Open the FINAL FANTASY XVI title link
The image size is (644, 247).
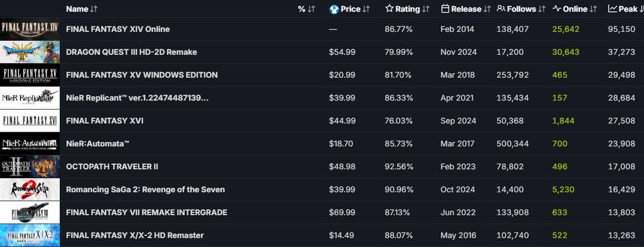click(104, 121)
